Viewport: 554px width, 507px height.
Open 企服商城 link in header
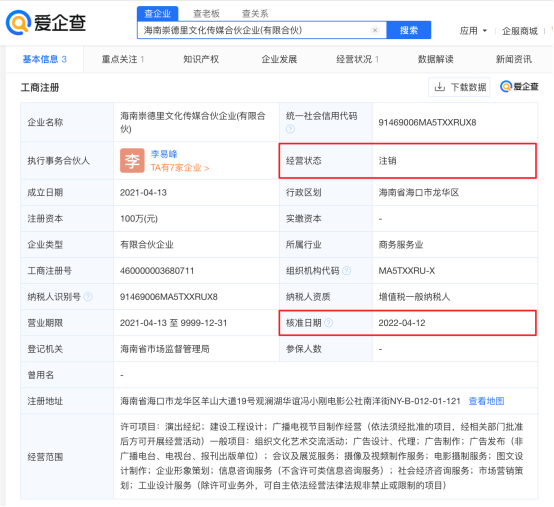tap(520, 31)
